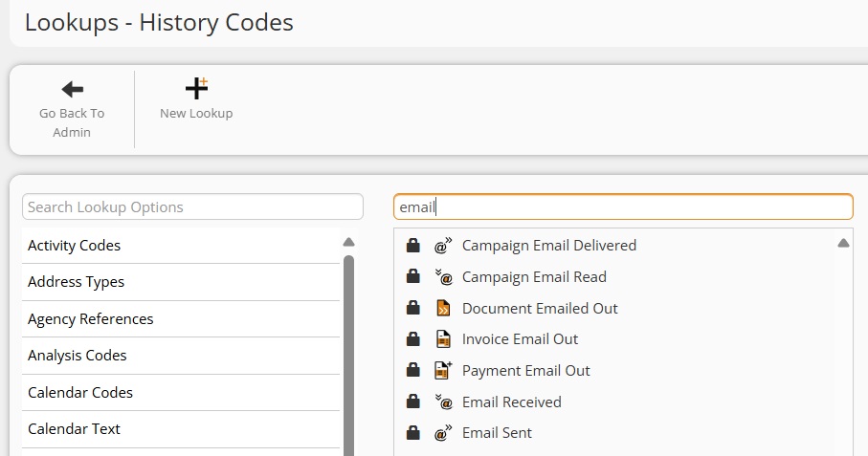Choose Agency References lookup option
Screen dimensions: 868x456
pos(181,319)
